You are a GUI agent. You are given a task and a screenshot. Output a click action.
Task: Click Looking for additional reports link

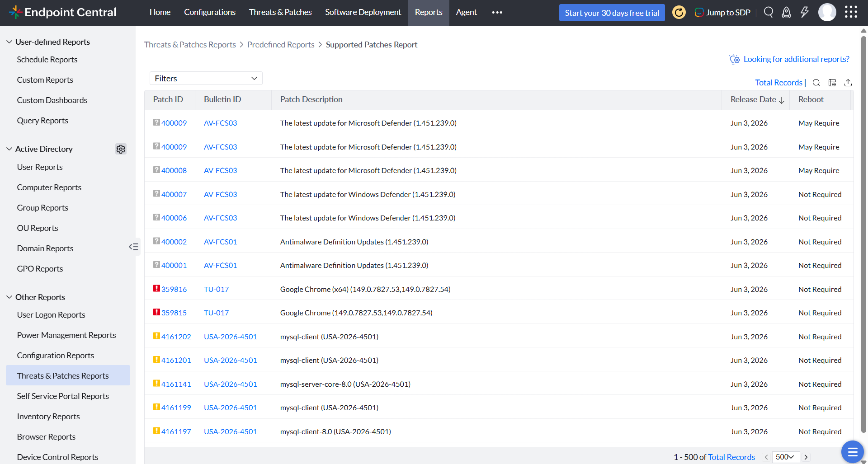click(x=797, y=59)
